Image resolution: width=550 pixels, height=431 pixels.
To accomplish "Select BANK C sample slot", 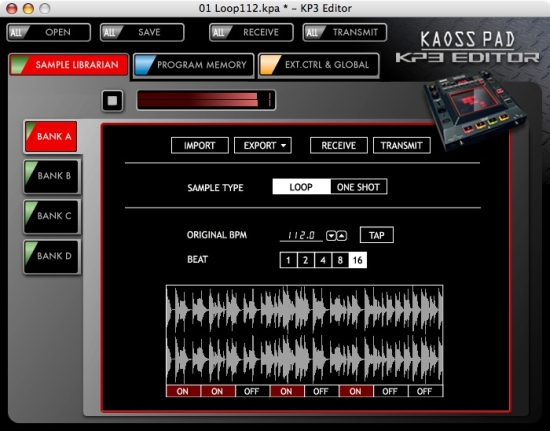I will 52,216.
